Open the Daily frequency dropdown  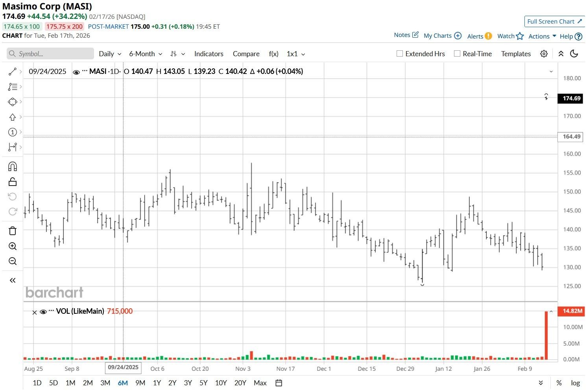(x=110, y=54)
